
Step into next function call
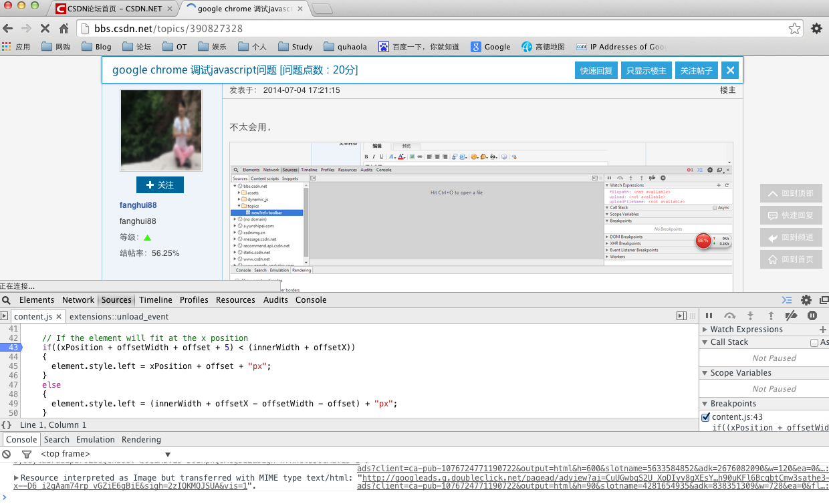coord(751,316)
